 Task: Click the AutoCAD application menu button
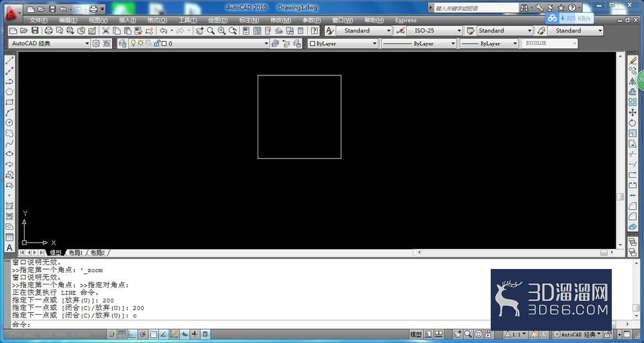coord(12,12)
